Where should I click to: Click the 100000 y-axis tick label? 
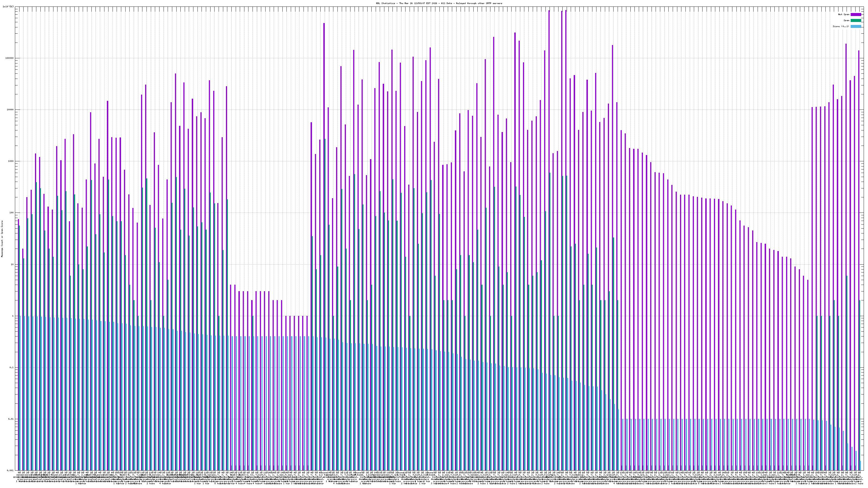(9, 58)
